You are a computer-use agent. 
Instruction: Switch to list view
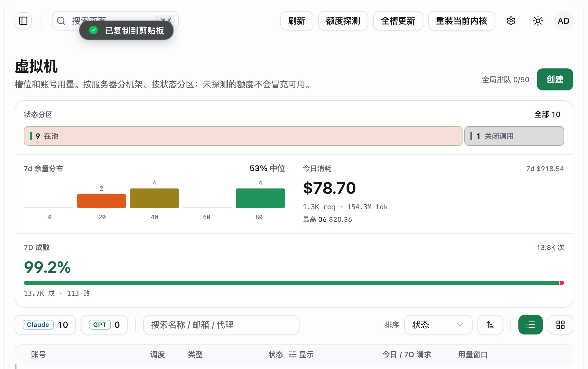tap(531, 325)
